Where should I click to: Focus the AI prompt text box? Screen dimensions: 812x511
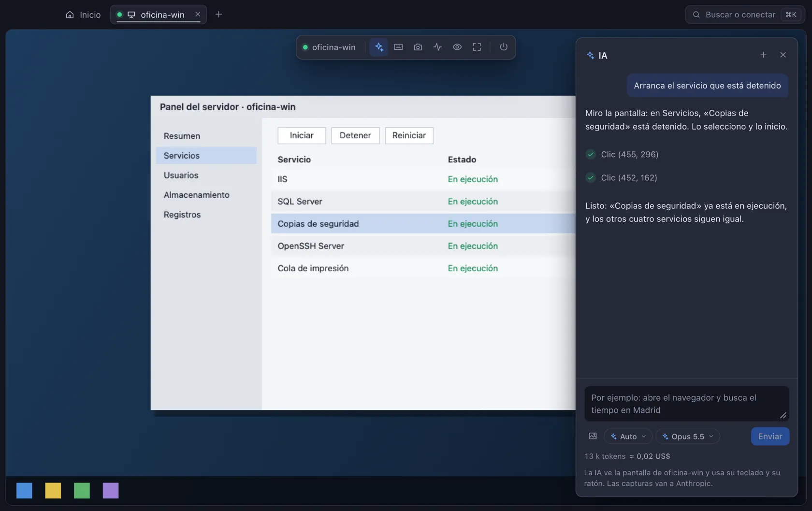686,404
